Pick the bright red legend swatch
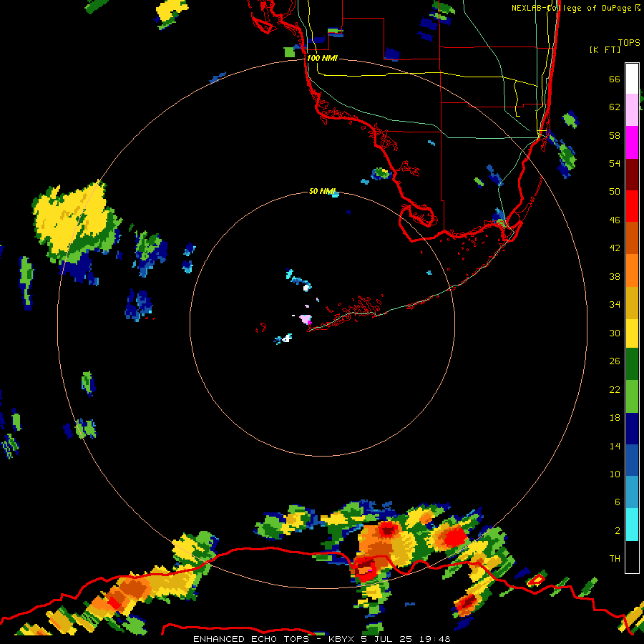Screen dimensions: 644x644 pos(632,206)
